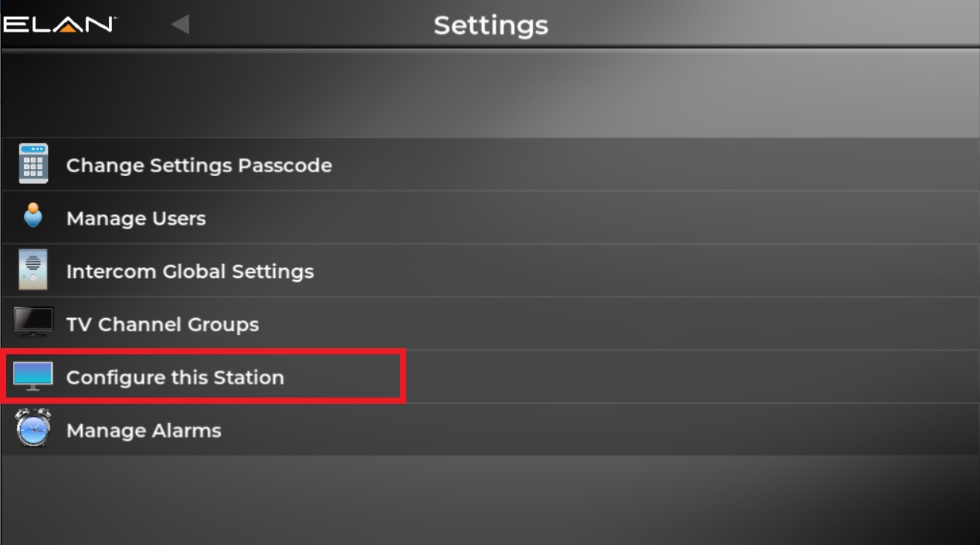The height and width of the screenshot is (545, 980).
Task: Open Intercom Global Settings
Action: 190,272
